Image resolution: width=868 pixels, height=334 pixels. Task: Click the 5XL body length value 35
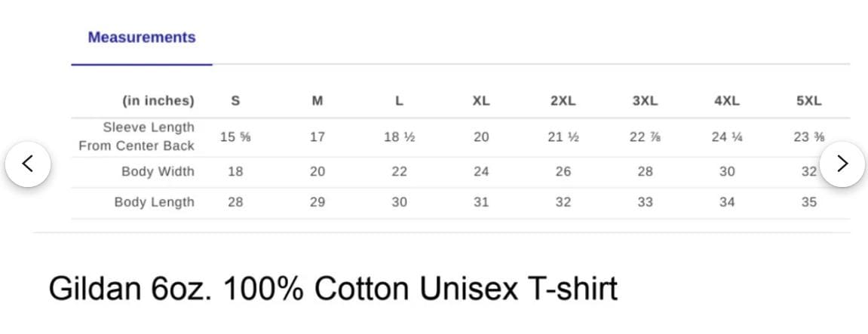pos(808,202)
